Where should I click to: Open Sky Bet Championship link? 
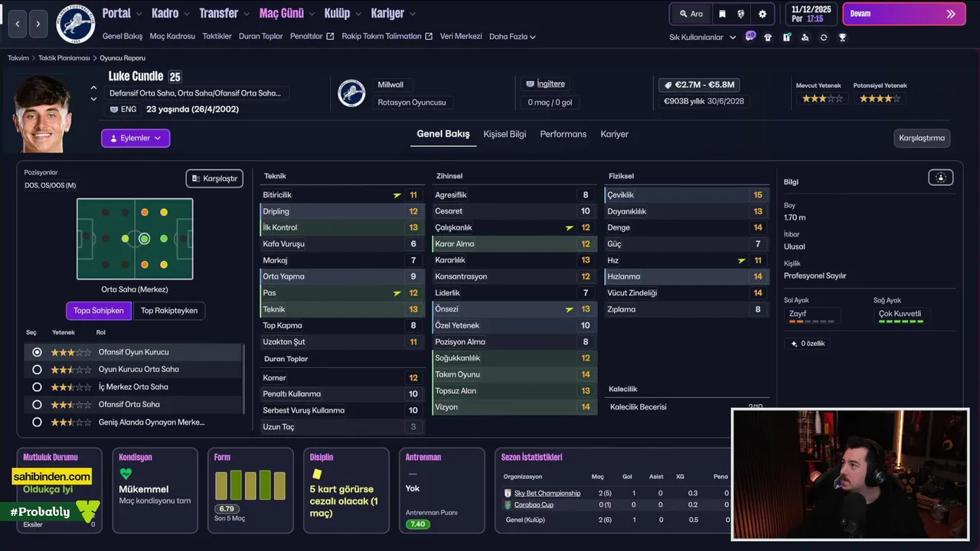[x=547, y=493]
